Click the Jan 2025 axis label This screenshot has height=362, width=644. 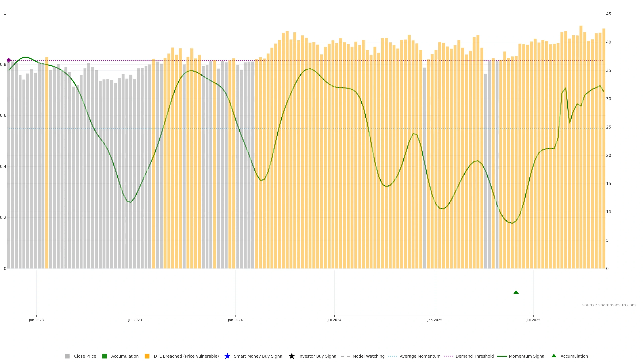click(435, 320)
